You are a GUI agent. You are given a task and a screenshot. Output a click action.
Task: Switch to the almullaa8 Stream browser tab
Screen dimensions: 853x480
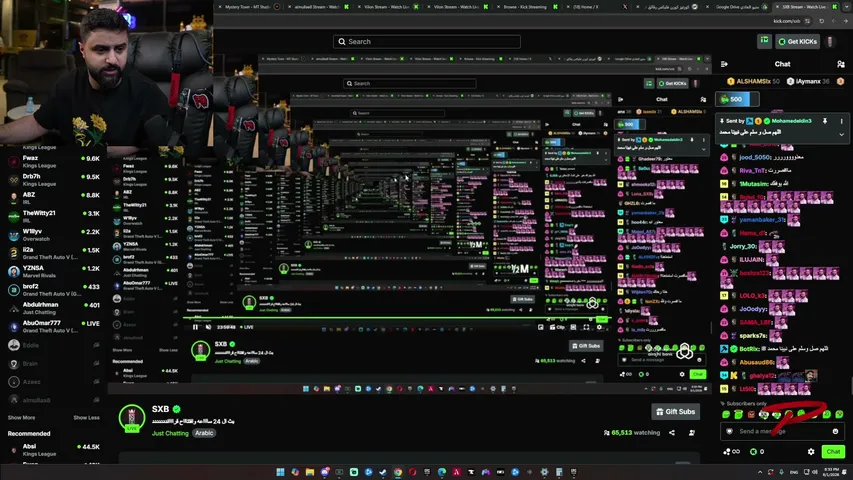coord(319,7)
